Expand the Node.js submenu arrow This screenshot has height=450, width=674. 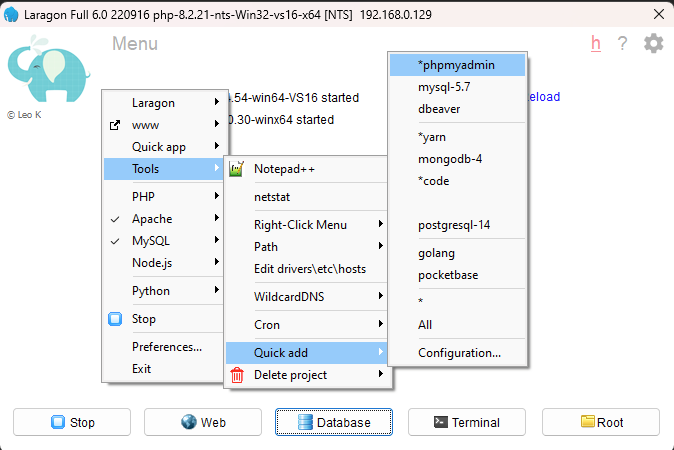217,262
